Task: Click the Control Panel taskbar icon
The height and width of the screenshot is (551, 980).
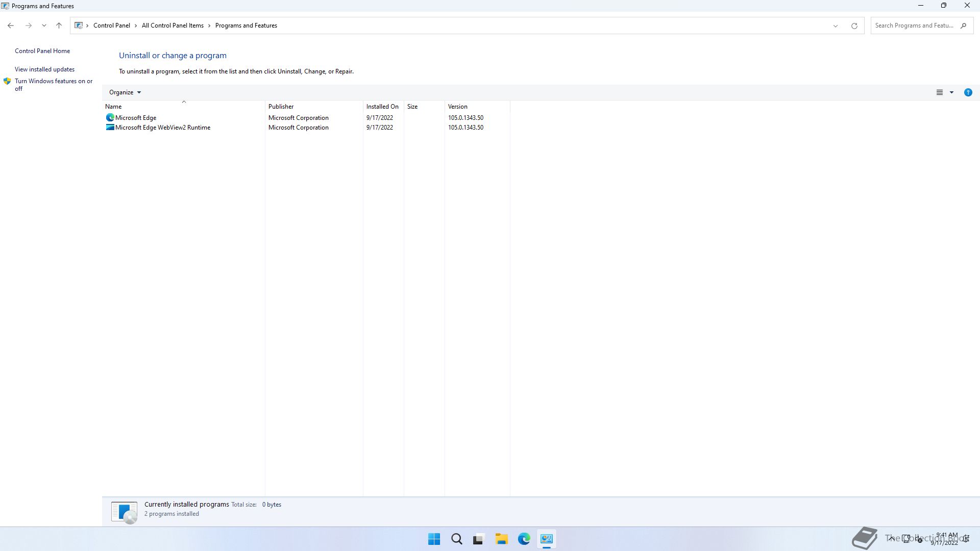Action: pyautogui.click(x=547, y=539)
